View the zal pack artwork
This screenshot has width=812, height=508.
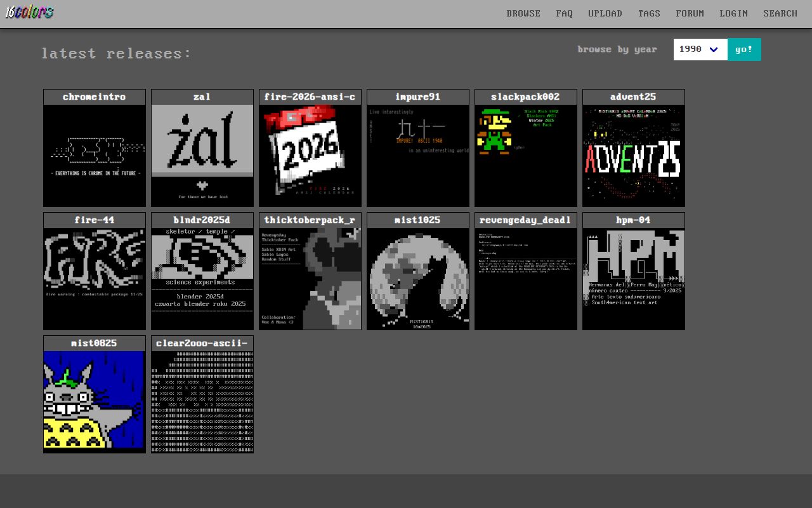202,152
